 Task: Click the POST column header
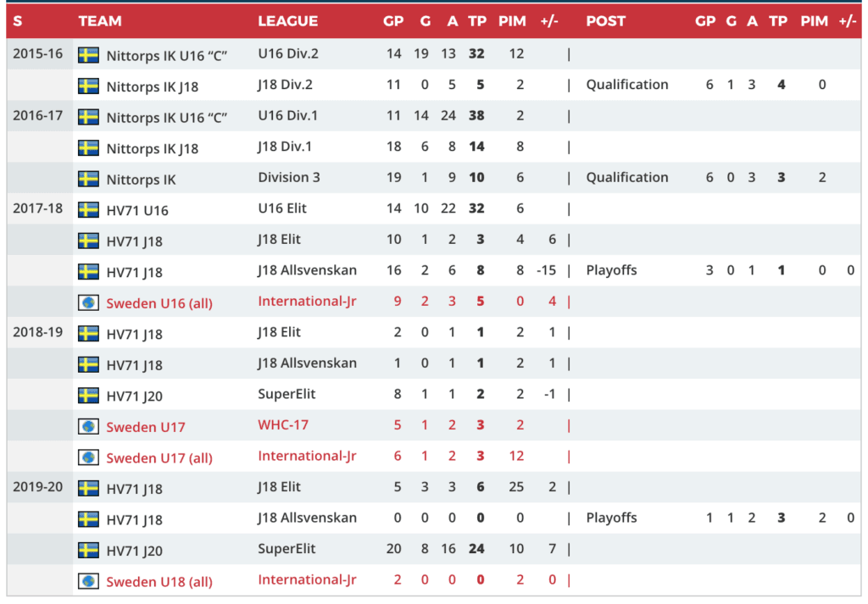(605, 21)
